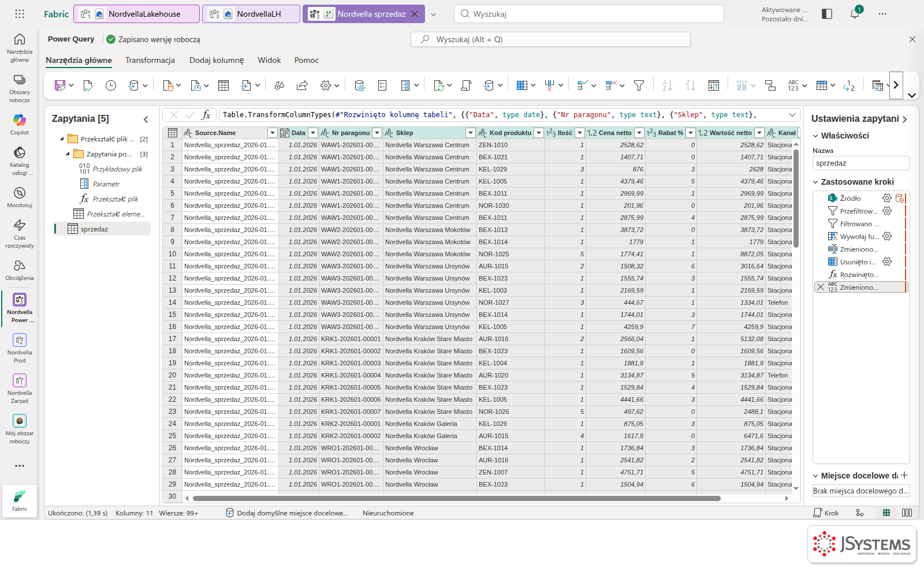
Task: Click Dodaj domyślne miejsce docelowe link
Action: click(286, 513)
